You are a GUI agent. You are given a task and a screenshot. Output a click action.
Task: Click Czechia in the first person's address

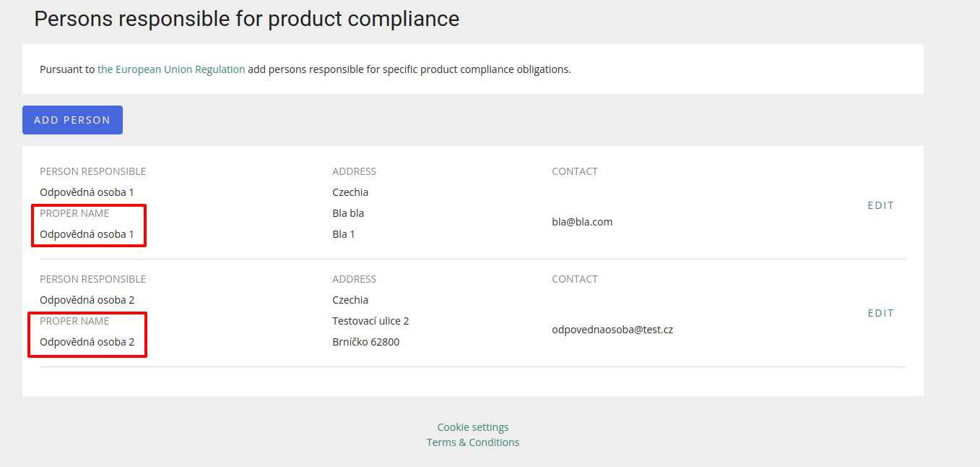(350, 192)
